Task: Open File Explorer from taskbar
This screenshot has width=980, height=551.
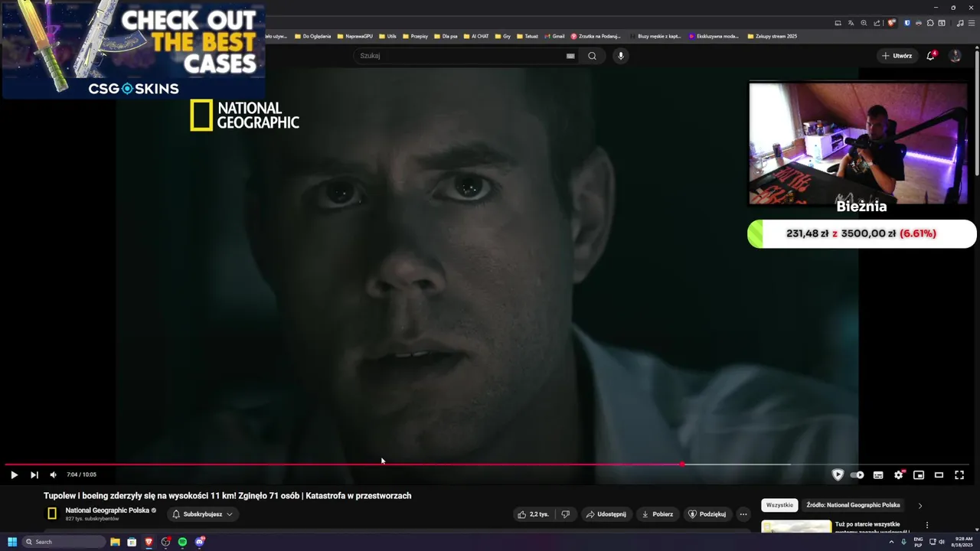Action: coord(115,542)
